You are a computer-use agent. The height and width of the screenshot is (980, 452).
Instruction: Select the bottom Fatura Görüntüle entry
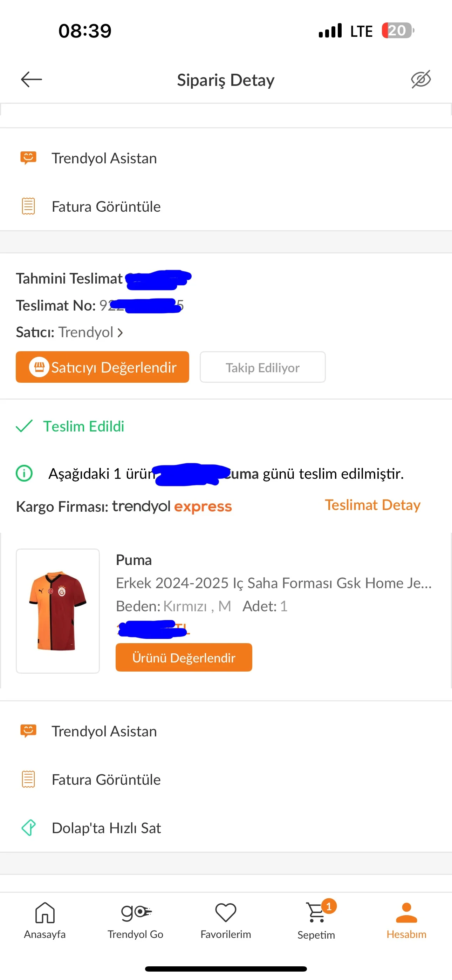[106, 780]
